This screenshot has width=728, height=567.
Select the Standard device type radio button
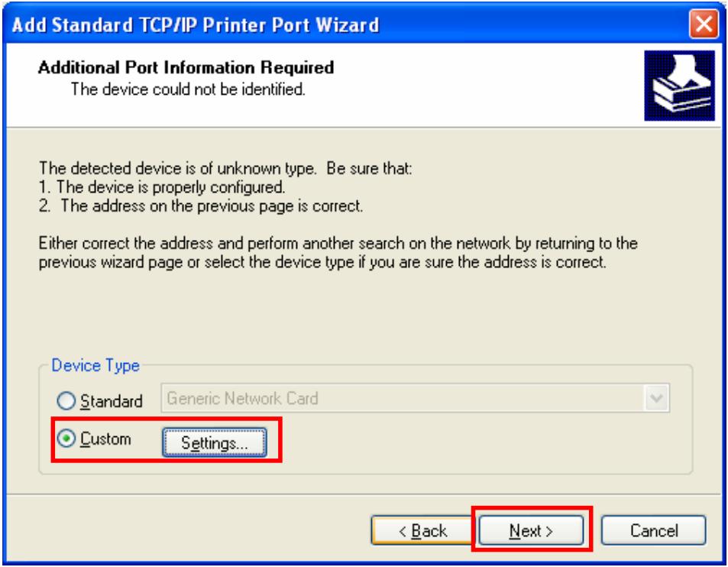click(x=66, y=400)
